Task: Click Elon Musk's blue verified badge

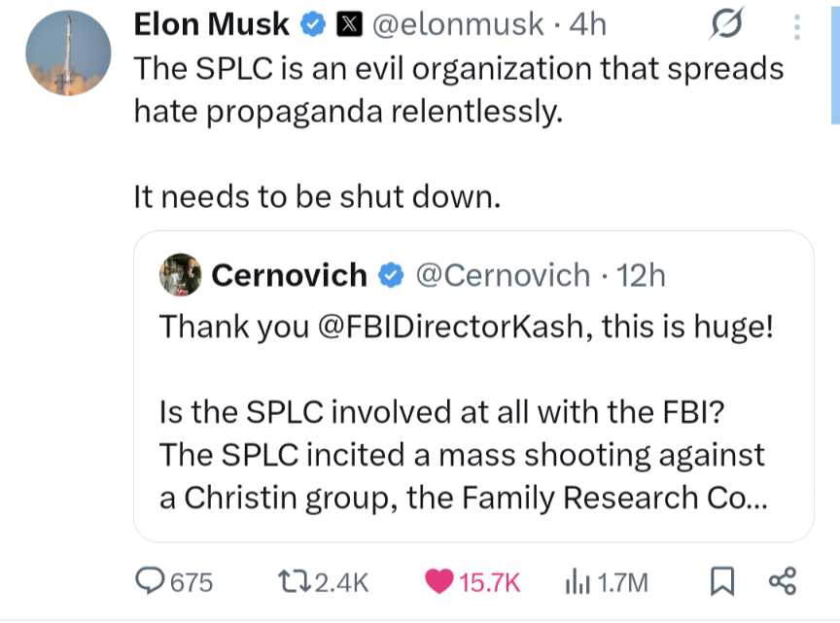Action: (x=313, y=25)
